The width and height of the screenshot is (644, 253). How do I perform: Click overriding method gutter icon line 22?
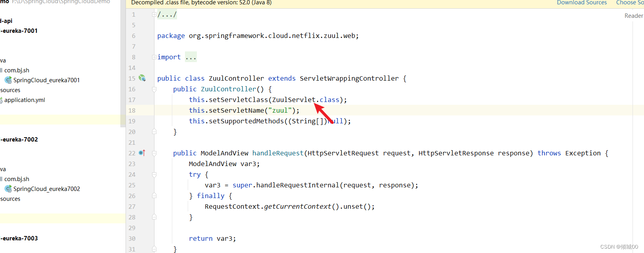[x=142, y=153]
